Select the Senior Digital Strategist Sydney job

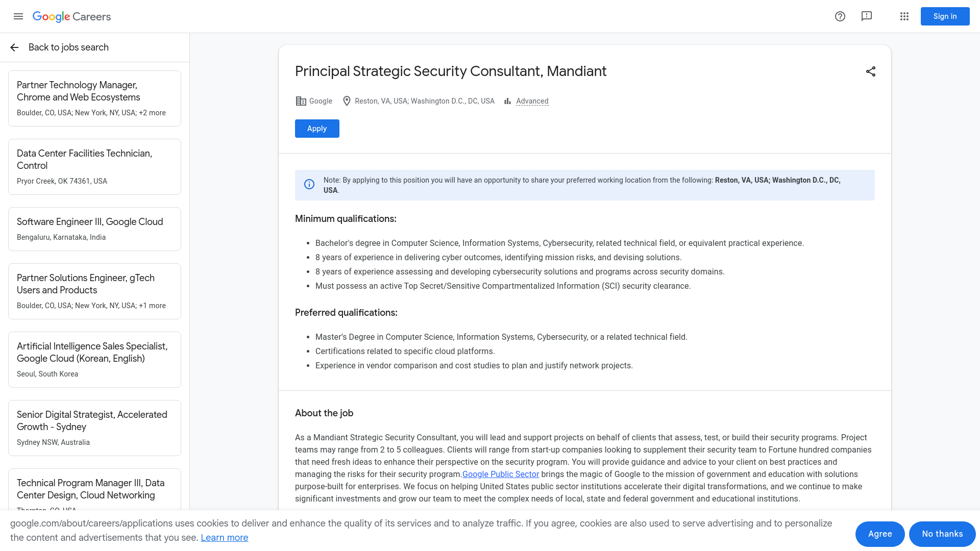(x=94, y=428)
